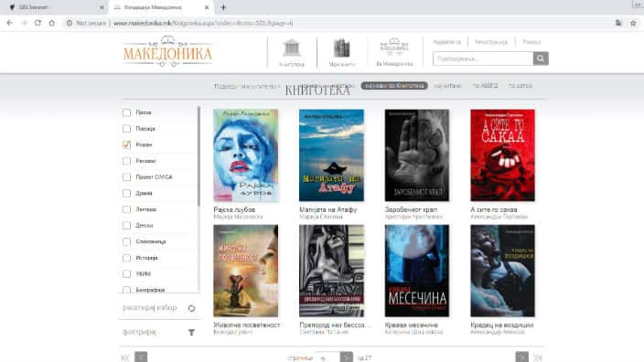Viewport: 644px width, 362px height.
Task: Select the најнови во Книготека sort option
Action: (394, 86)
